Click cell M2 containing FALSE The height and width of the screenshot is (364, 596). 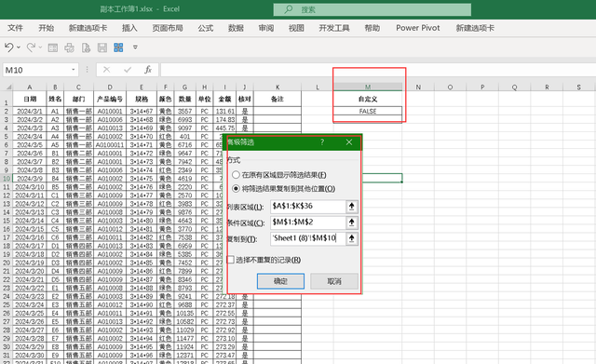click(x=368, y=111)
